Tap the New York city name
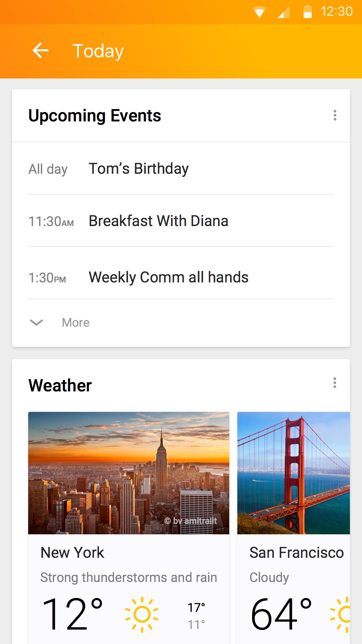362x644 pixels. (x=72, y=552)
